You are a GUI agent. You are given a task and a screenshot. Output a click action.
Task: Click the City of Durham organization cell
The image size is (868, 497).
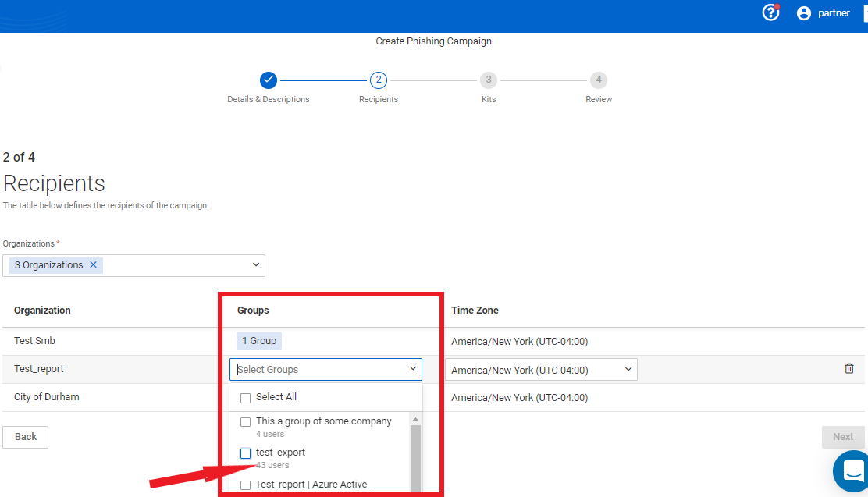coord(47,397)
